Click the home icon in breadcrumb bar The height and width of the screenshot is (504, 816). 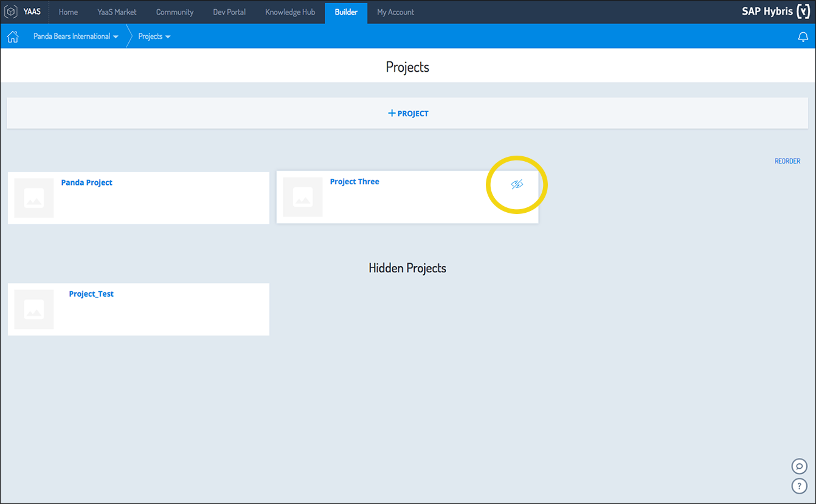click(13, 36)
